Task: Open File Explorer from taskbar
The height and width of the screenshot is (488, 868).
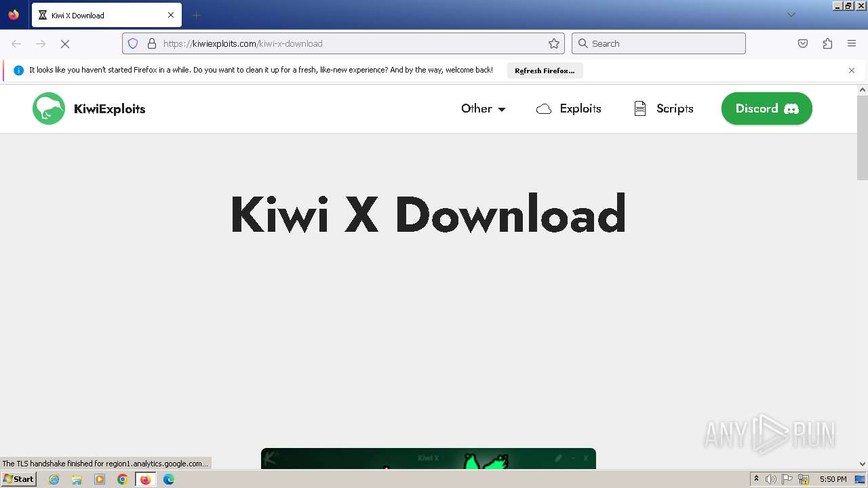Action: [77, 479]
